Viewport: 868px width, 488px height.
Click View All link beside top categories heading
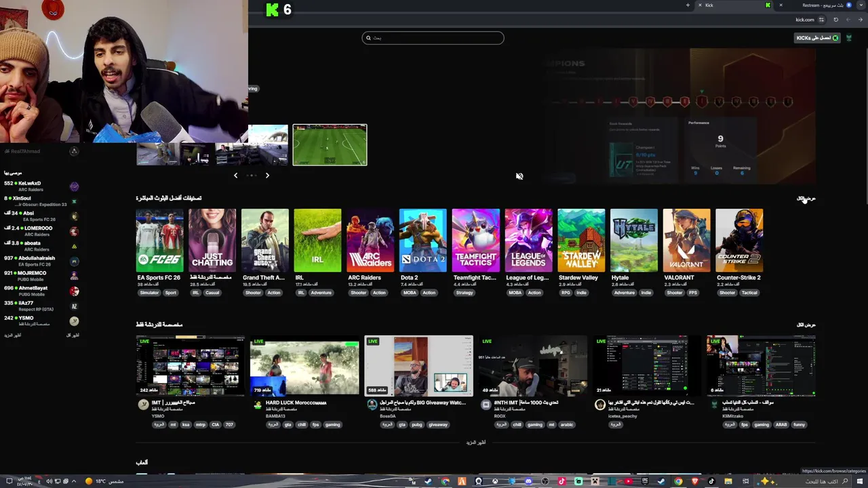coord(806,199)
